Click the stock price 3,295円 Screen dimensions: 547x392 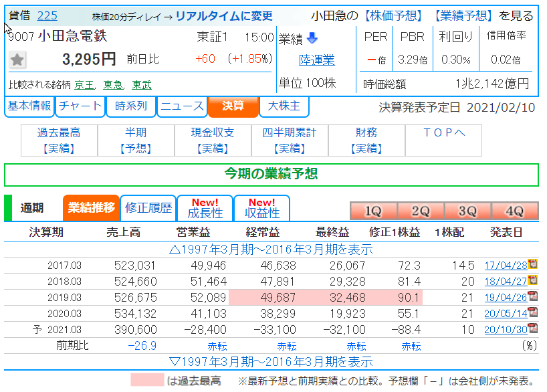[x=89, y=59]
